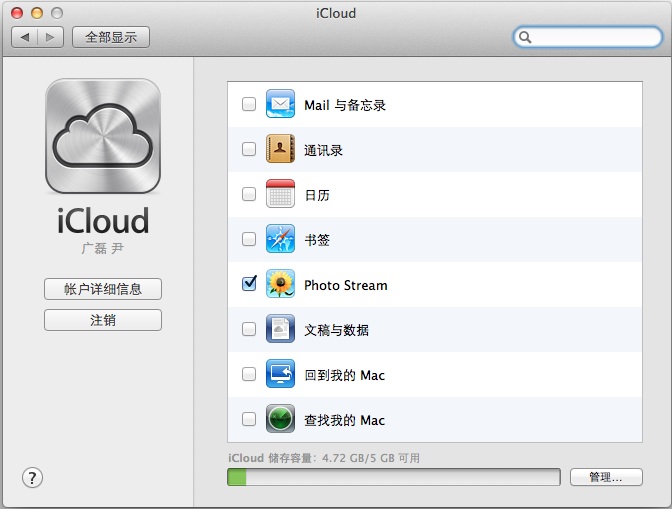This screenshot has height=509, width=672.
Task: Click the Photo Stream sunflower icon
Action: (x=280, y=284)
